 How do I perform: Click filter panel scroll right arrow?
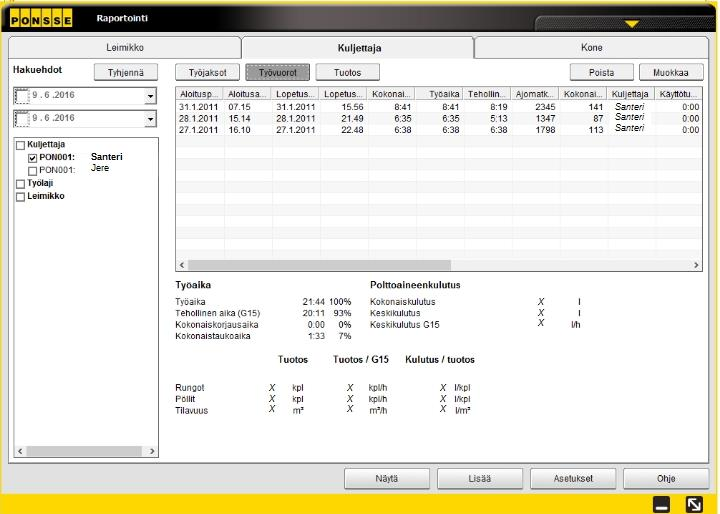point(152,452)
